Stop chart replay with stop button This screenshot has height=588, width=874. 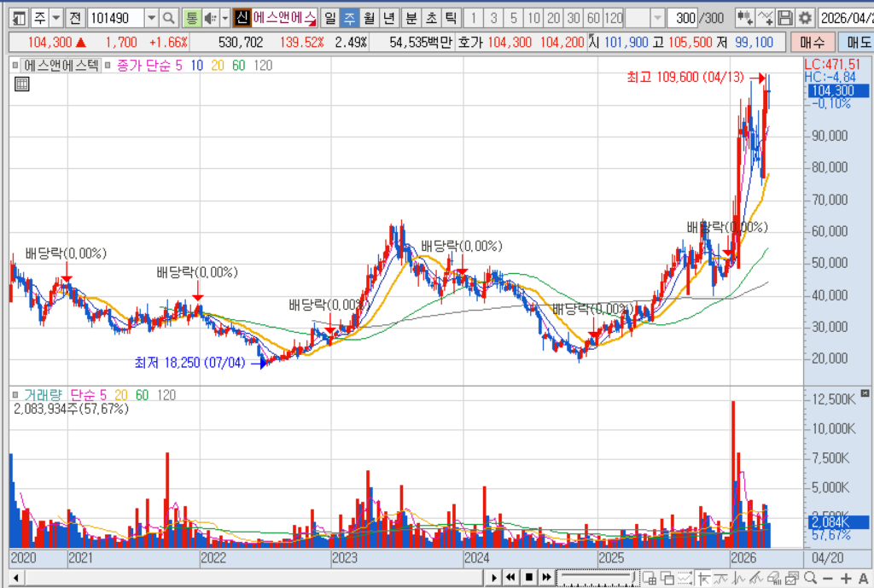coord(529,578)
